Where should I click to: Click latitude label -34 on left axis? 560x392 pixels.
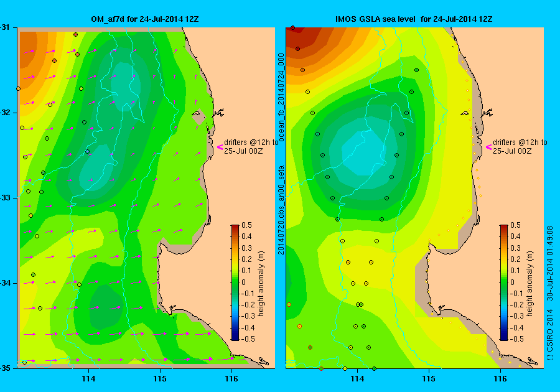click(5, 283)
